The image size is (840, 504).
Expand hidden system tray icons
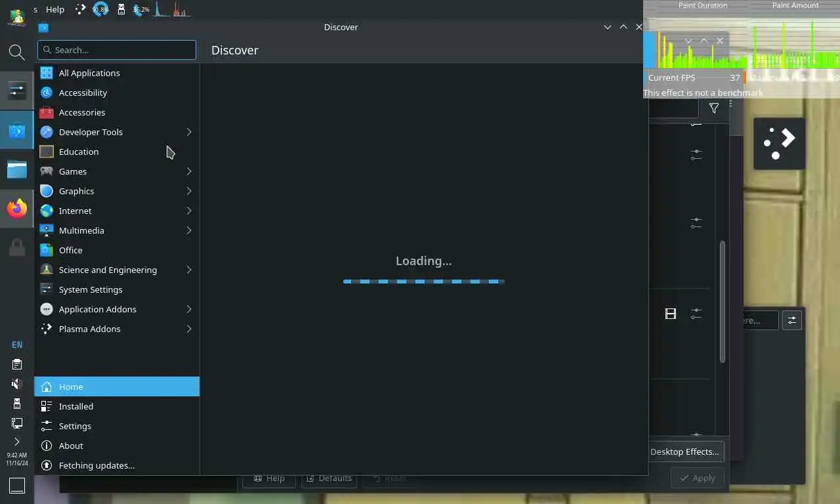click(x=17, y=442)
